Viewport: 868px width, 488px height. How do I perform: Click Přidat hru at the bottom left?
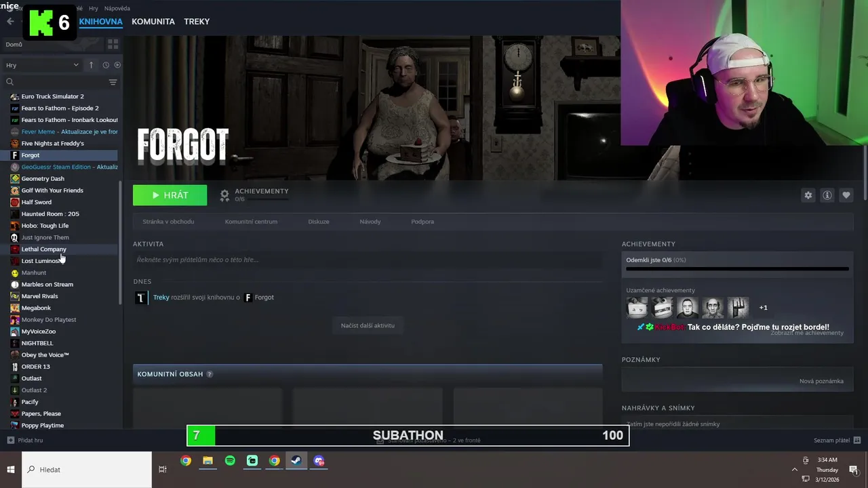(25, 441)
